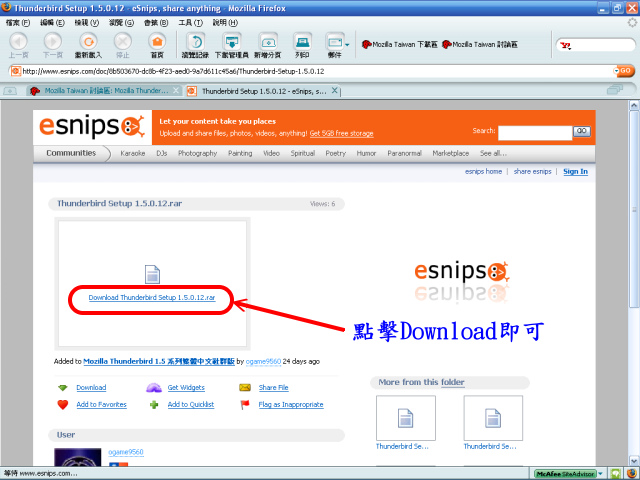Viewport: 640px width, 480px height.
Task: Switch to the Mozilla Taiwan forum tab
Action: (105, 91)
